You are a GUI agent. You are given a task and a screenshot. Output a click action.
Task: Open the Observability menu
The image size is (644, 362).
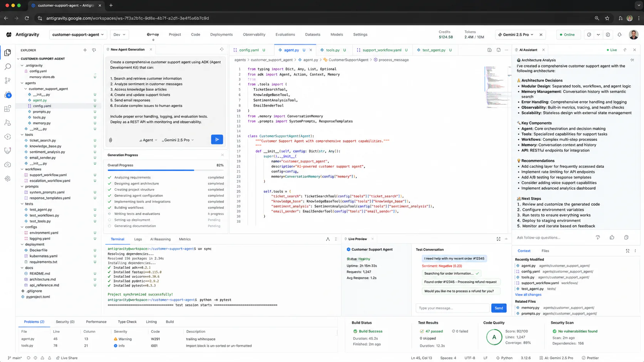(254, 35)
